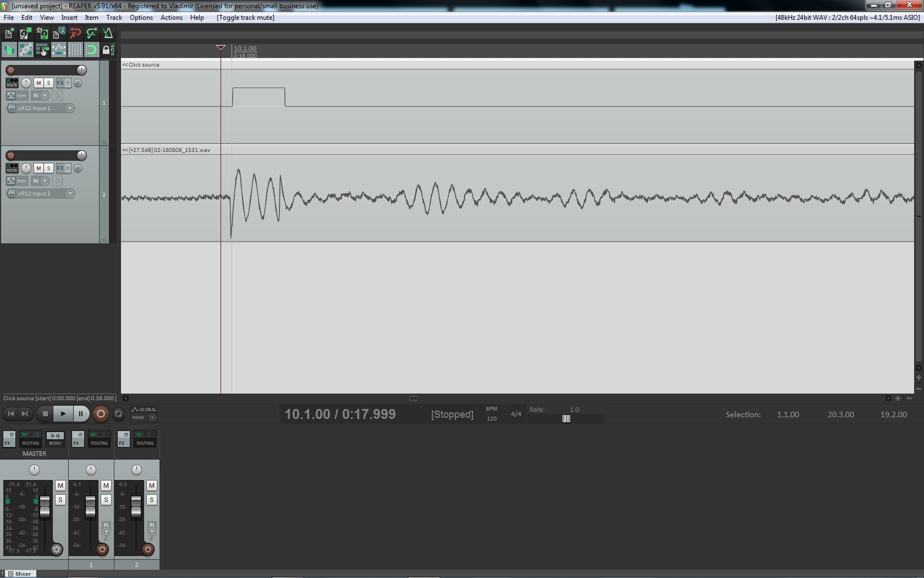Arm track 2 for recording
This screenshot has height=578, width=924.
click(10, 156)
